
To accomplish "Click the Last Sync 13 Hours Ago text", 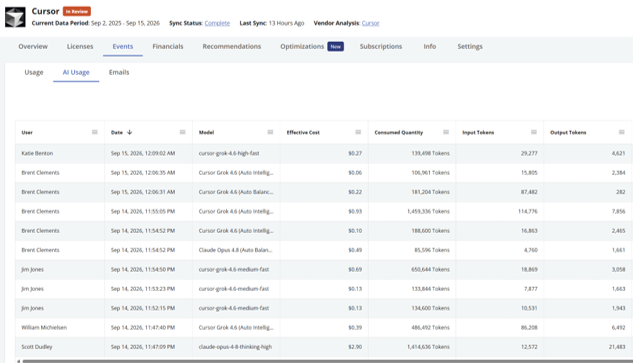I will click(272, 23).
